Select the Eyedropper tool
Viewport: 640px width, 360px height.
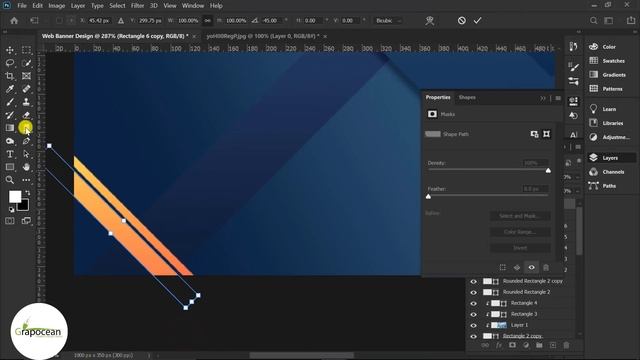point(10,89)
